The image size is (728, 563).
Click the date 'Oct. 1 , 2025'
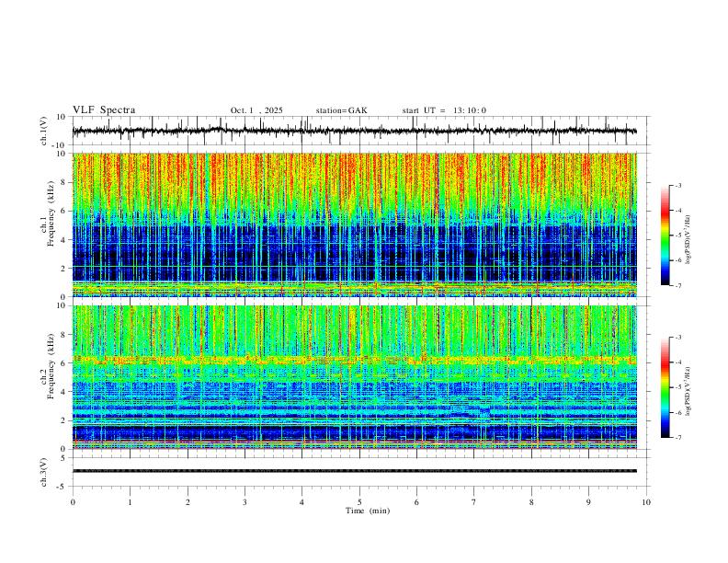(x=256, y=110)
